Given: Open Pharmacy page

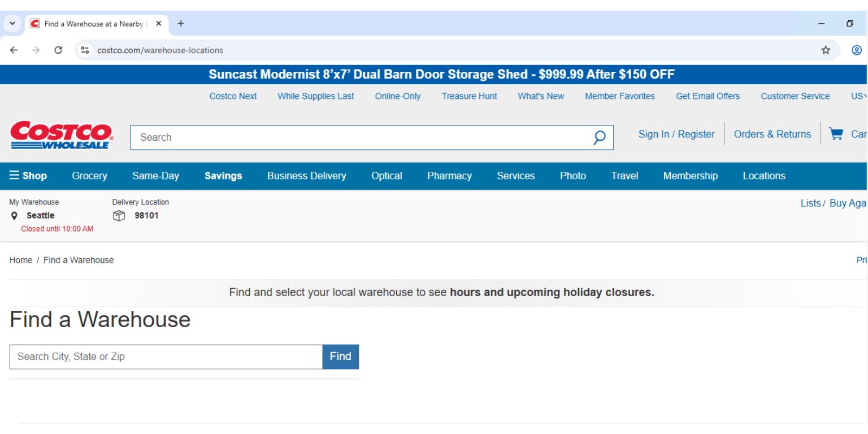Looking at the screenshot, I should click(449, 176).
